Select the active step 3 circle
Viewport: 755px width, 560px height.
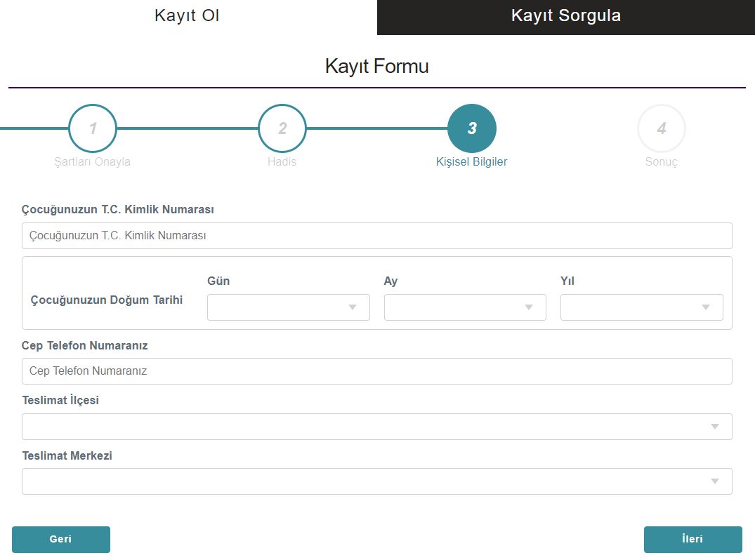[x=472, y=128]
